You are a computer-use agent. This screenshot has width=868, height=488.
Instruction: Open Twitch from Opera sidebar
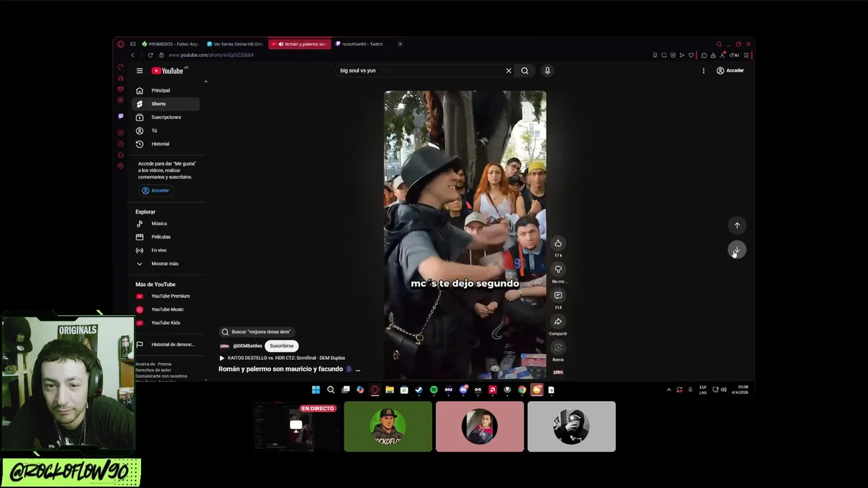tap(121, 116)
